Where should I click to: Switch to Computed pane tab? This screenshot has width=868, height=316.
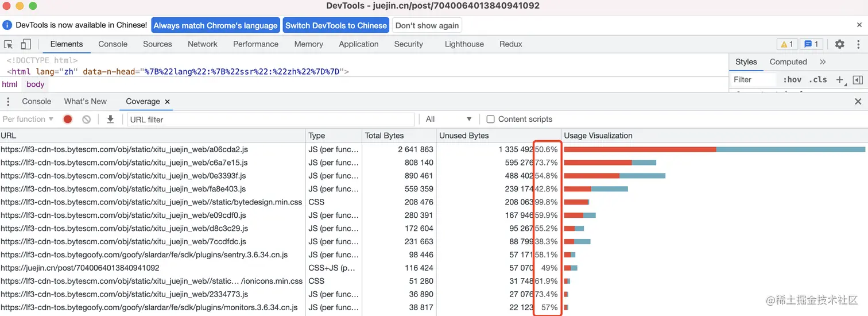pos(788,62)
